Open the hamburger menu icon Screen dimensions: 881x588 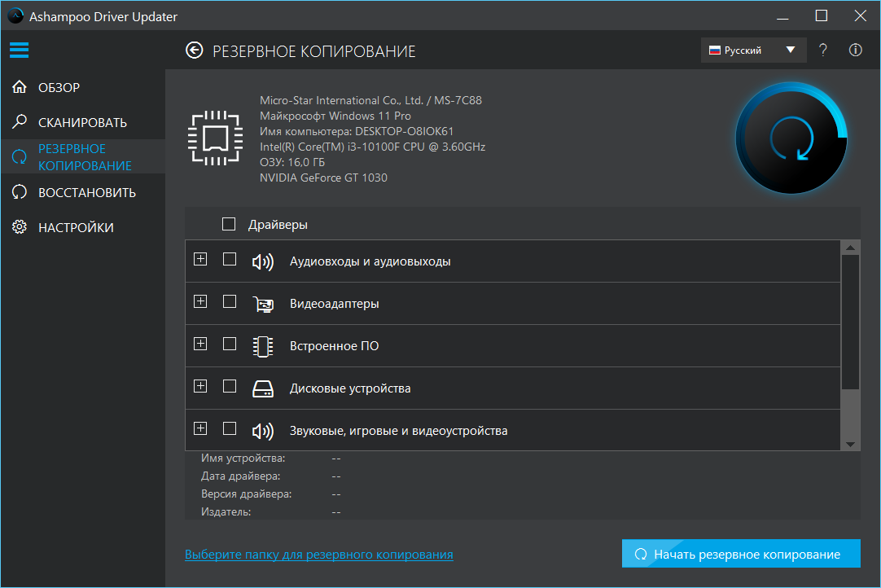(19, 50)
